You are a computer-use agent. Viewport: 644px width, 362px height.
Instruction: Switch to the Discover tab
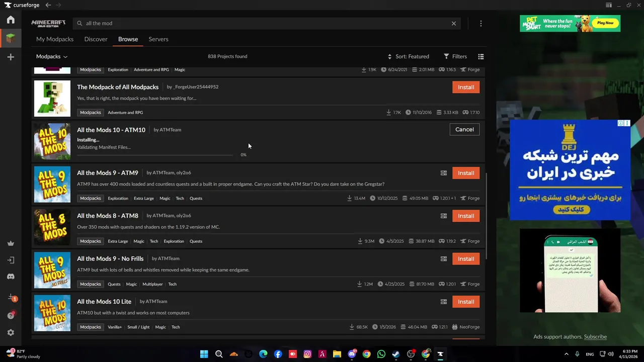96,39
